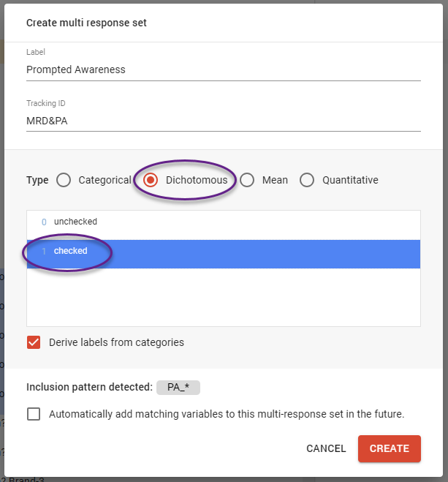Screen dimensions: 448x482
Task: Choose the Quantitative type radio button
Action: (307, 180)
